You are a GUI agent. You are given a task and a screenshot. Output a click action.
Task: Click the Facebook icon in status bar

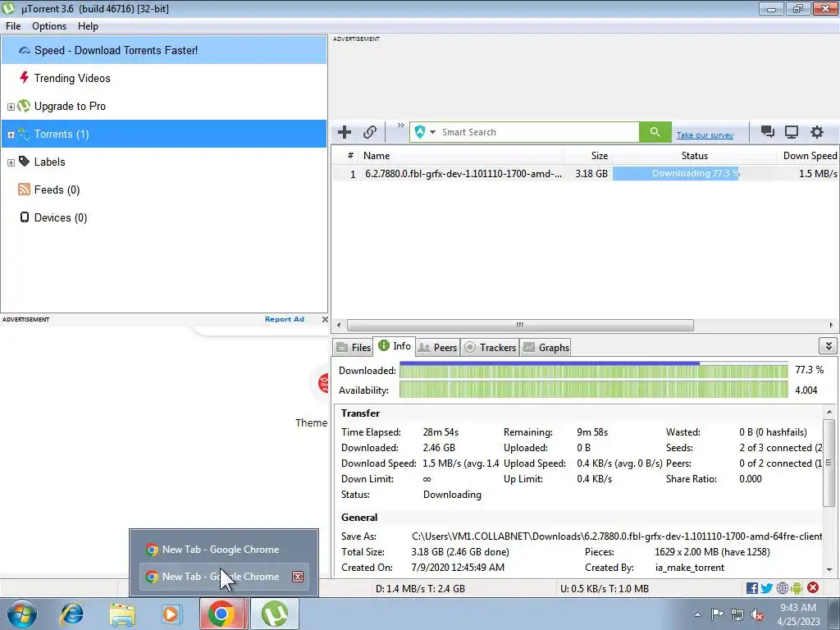751,588
